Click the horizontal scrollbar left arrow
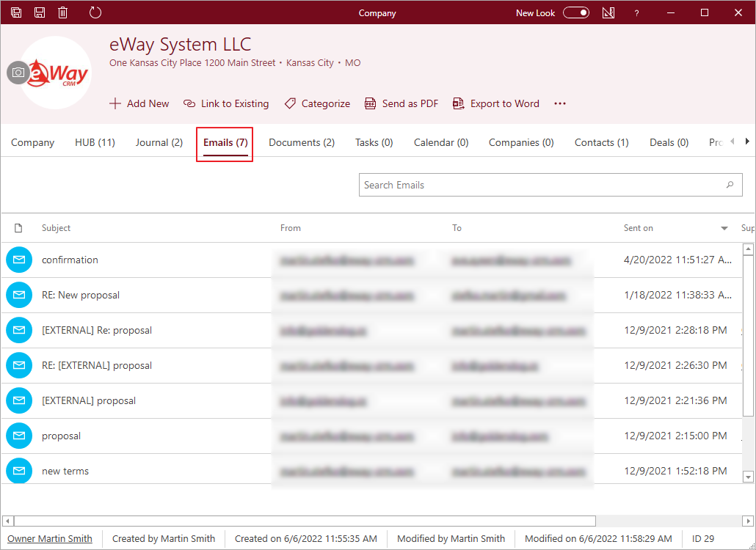The height and width of the screenshot is (550, 756). coord(7,521)
